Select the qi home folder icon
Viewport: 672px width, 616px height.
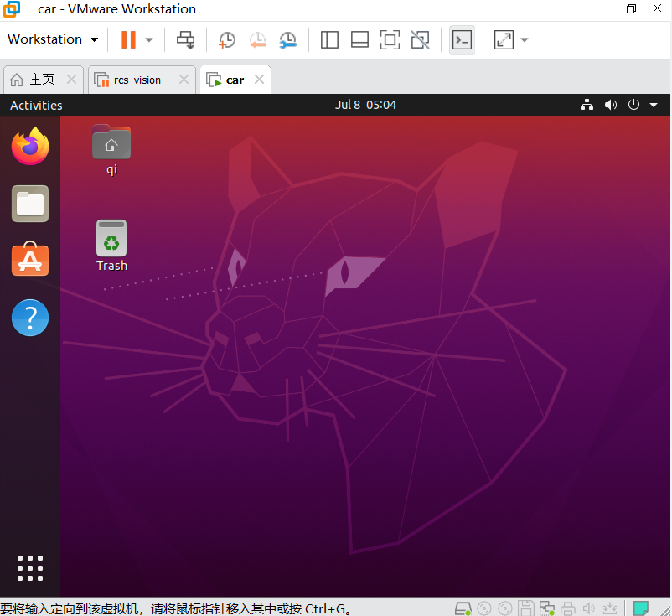coord(111,150)
